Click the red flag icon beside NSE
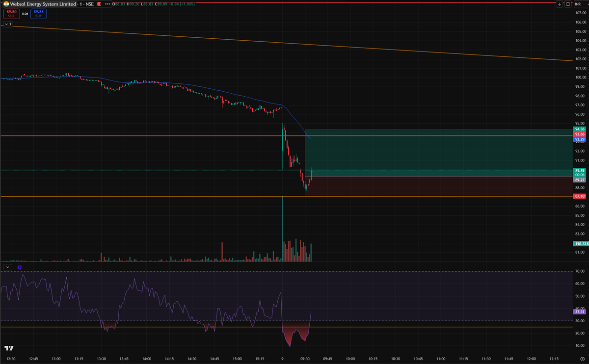Screen dimensions: 589x364 point(100,4)
